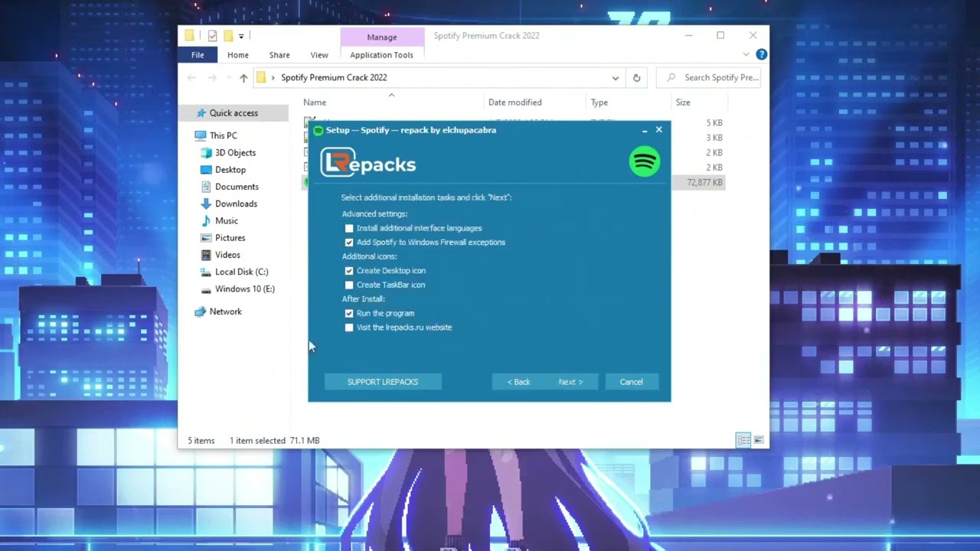Screen dimensions: 980x551
Task: Open Help in File Explorer
Action: point(761,54)
